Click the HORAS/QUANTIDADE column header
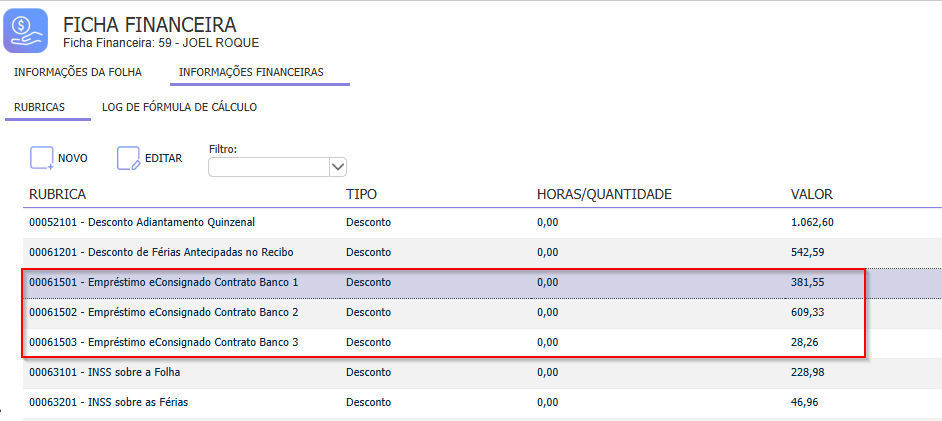Viewport: 942px width, 421px height. pyautogui.click(x=604, y=194)
